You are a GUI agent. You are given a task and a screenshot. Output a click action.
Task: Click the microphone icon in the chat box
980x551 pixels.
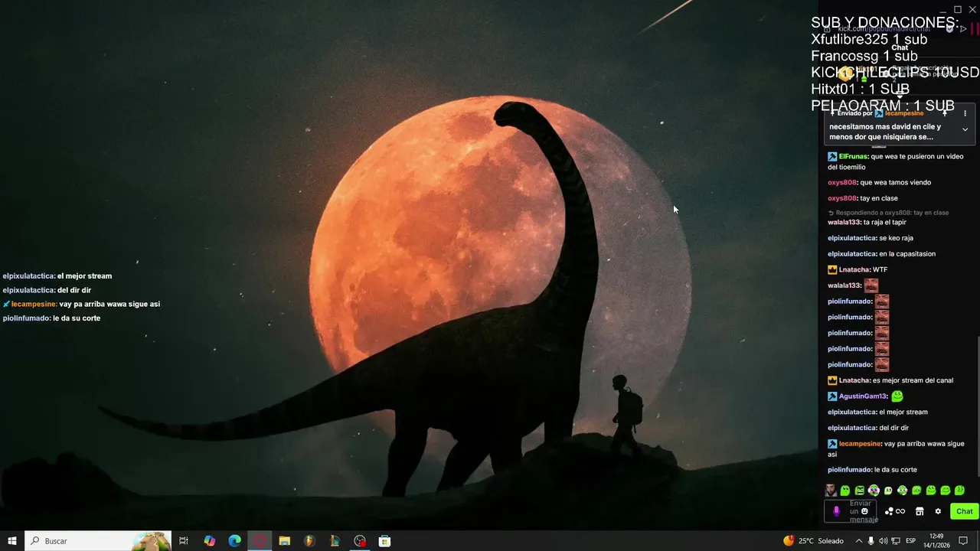[x=836, y=511]
